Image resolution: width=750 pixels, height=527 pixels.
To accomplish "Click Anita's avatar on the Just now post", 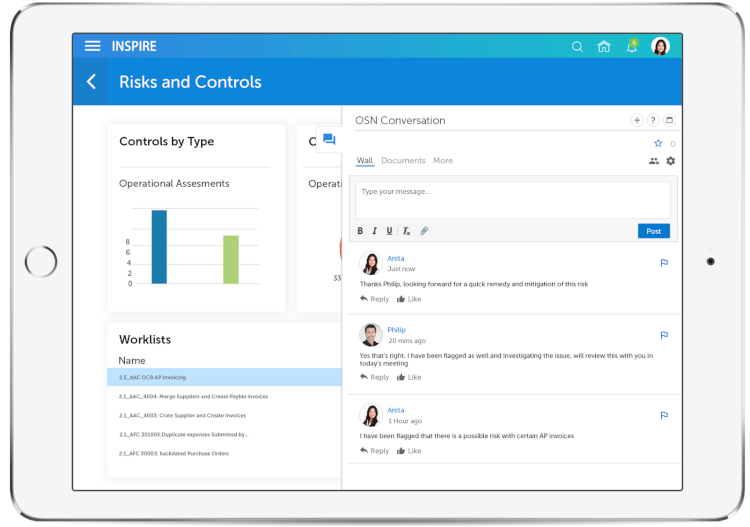I will point(371,263).
